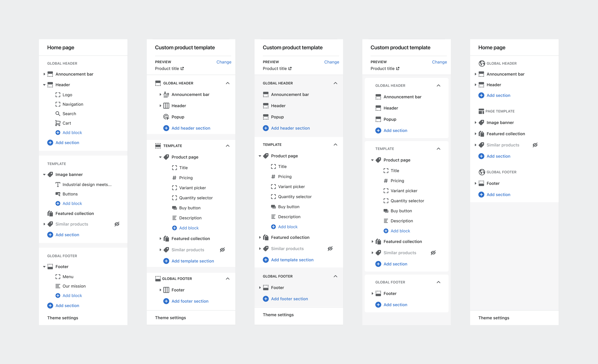Collapse TEMPLATE chevron in fourth panel
598x364 pixels.
[438, 149]
